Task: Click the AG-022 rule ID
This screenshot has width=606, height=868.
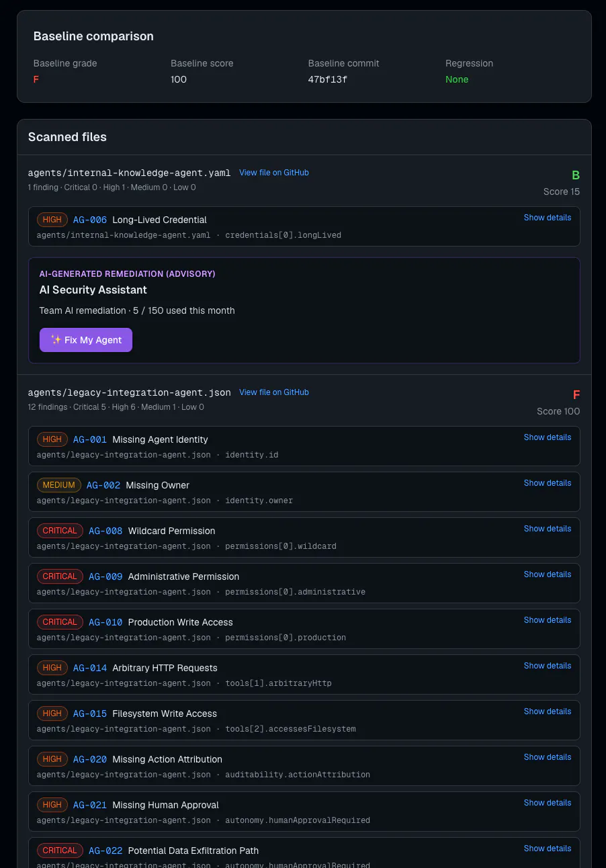Action: (105, 851)
